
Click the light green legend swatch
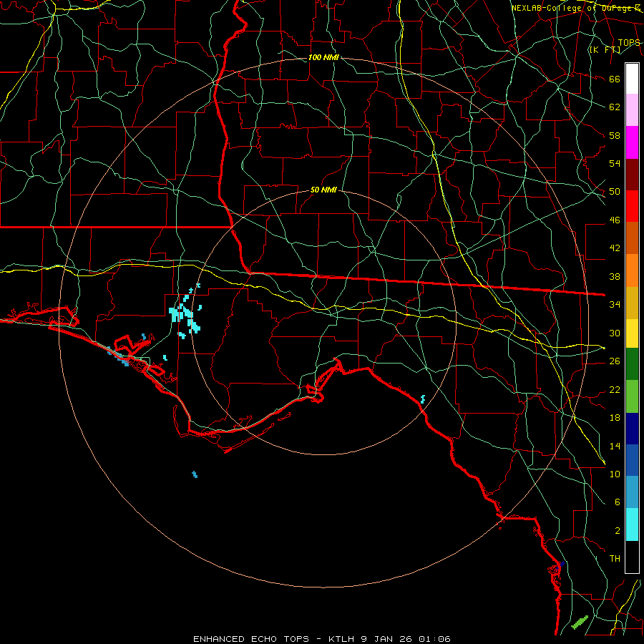click(632, 396)
